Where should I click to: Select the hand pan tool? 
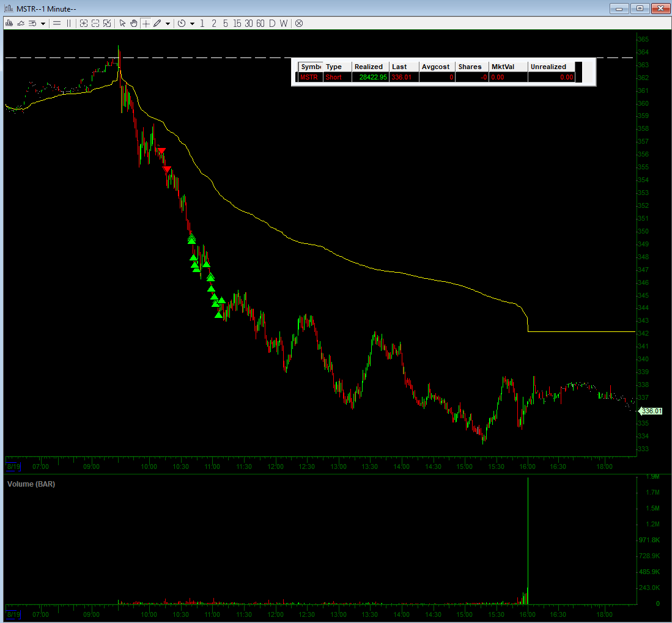[134, 24]
